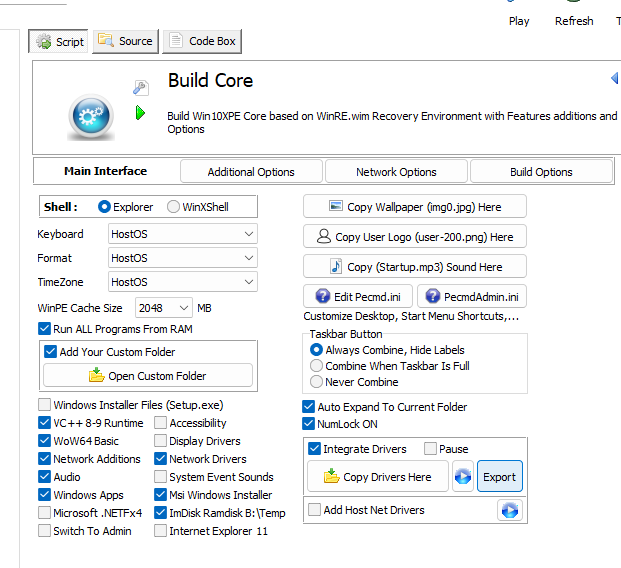Click Copy User Logo (user-200.png) Here
This screenshot has width=621, height=568.
coord(415,236)
